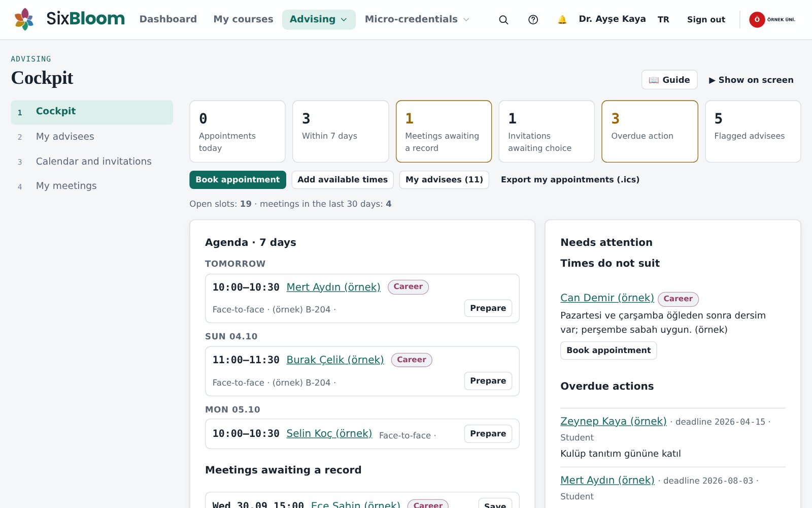This screenshot has height=508, width=812.
Task: Open the Appointments today card
Action: 238,132
